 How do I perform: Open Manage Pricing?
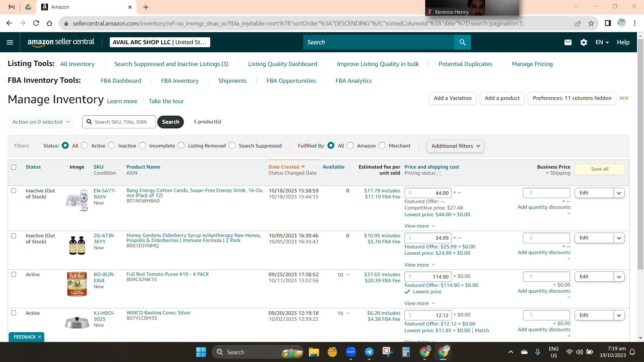tap(532, 64)
